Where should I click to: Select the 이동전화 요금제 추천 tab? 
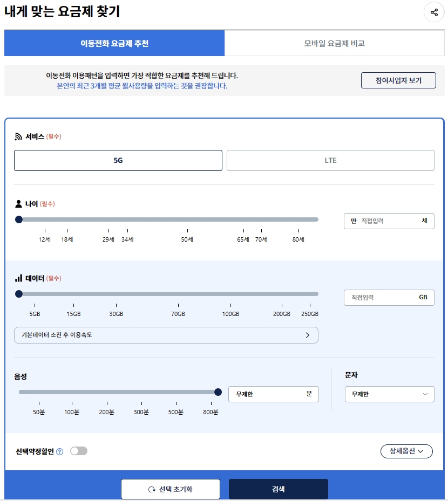[114, 43]
